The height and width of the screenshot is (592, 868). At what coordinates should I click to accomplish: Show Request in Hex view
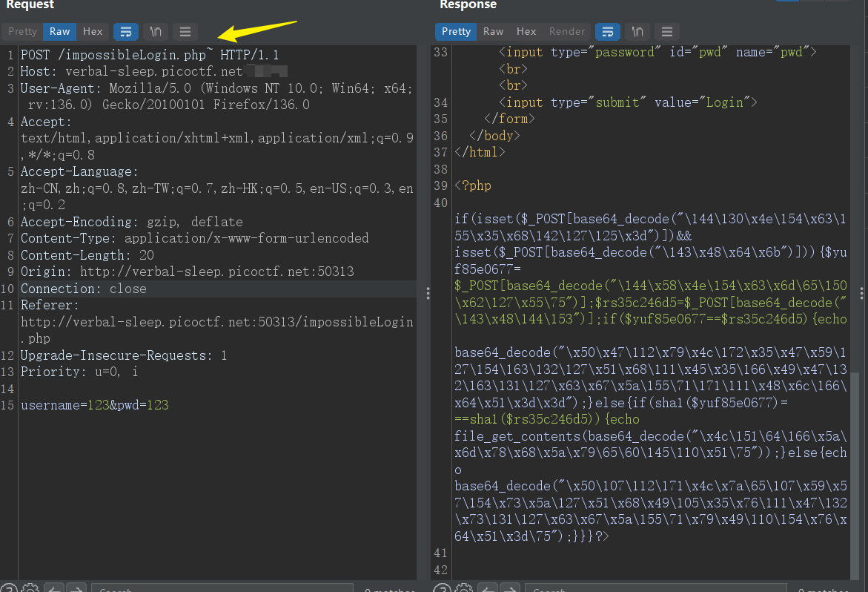click(x=93, y=32)
